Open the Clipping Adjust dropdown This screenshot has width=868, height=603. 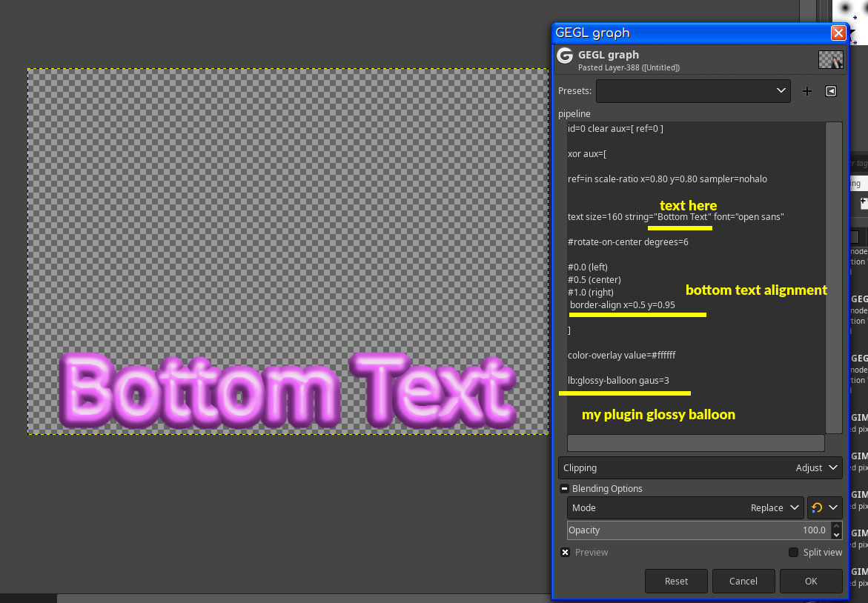pos(700,468)
